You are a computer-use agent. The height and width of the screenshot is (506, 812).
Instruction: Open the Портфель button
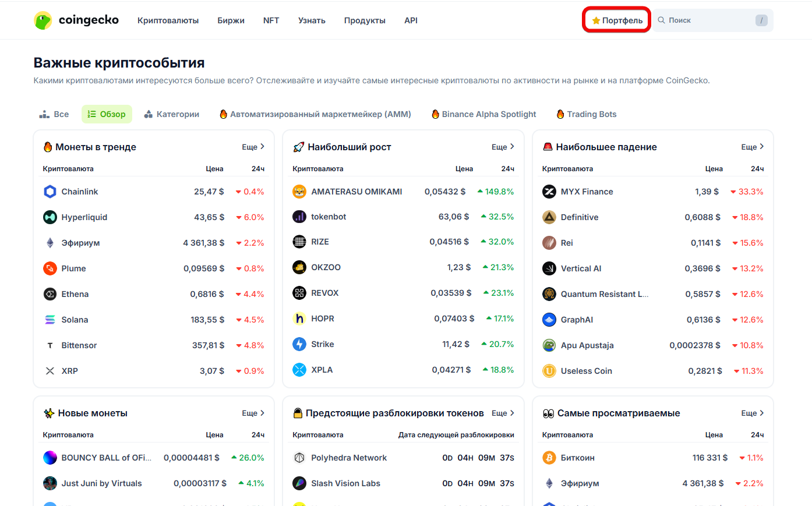(x=617, y=20)
